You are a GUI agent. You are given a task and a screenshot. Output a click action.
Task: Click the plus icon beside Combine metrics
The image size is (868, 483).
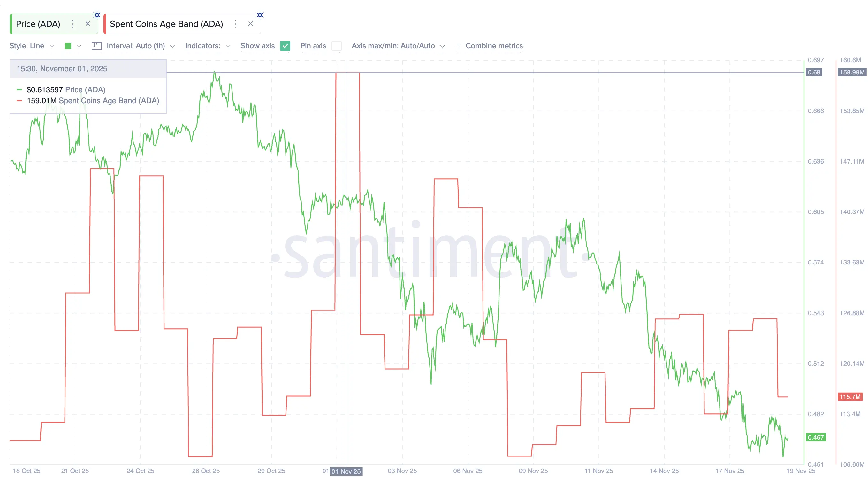(458, 46)
